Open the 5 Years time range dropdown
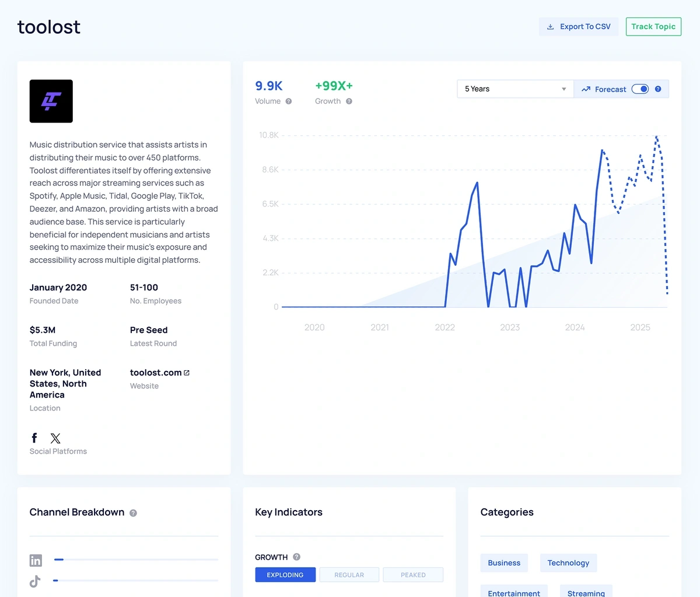Screen dimensions: 700x597 pyautogui.click(x=516, y=89)
